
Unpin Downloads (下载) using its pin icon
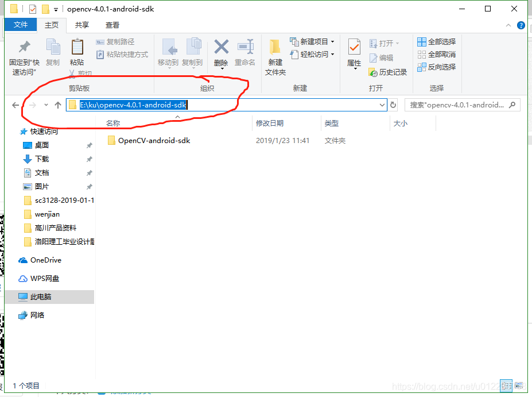[89, 159]
